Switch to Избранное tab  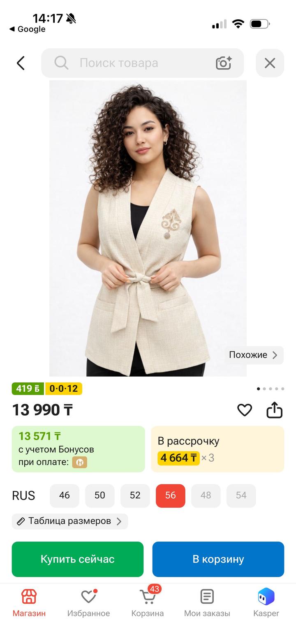tap(88, 602)
